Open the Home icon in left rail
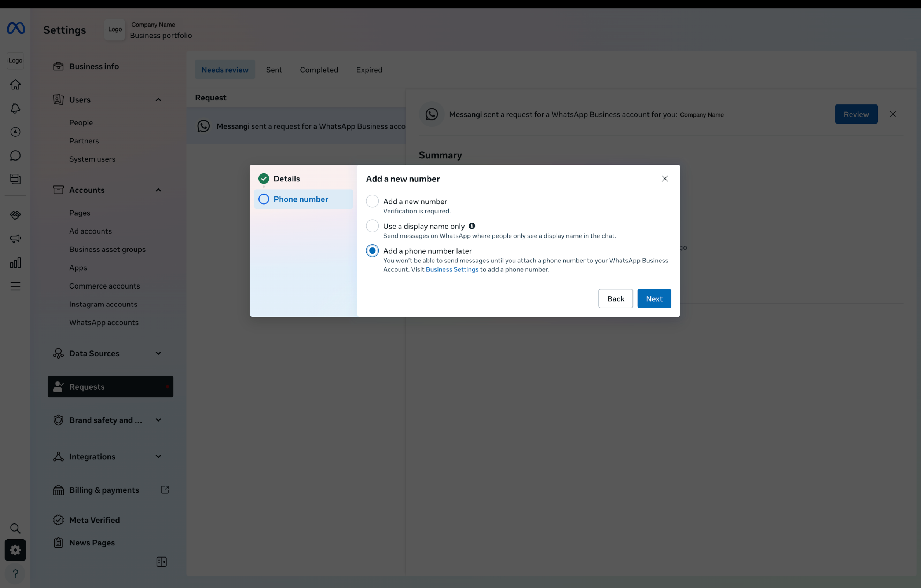The width and height of the screenshot is (921, 588). click(15, 84)
